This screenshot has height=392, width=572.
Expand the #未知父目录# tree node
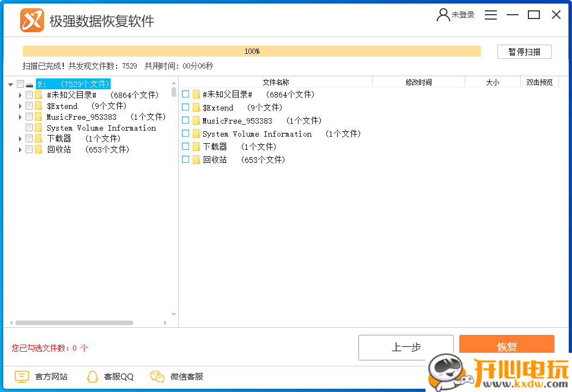(x=20, y=95)
